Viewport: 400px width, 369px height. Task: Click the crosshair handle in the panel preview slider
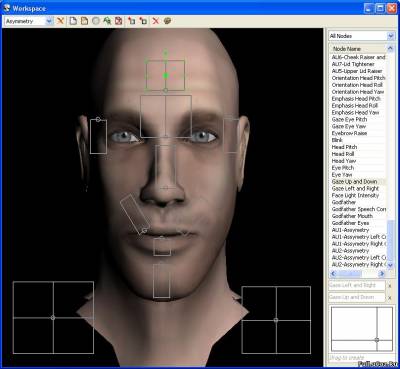coord(377,340)
